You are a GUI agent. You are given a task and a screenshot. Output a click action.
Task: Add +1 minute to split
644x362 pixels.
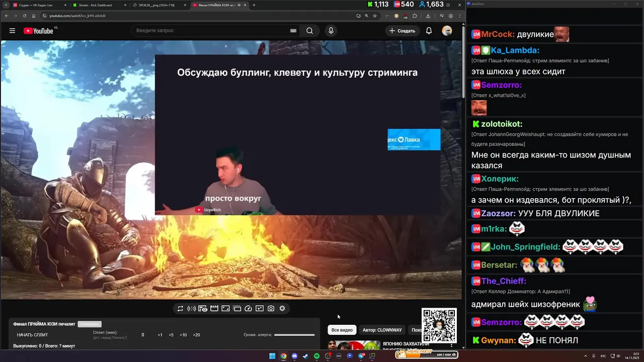(x=160, y=335)
